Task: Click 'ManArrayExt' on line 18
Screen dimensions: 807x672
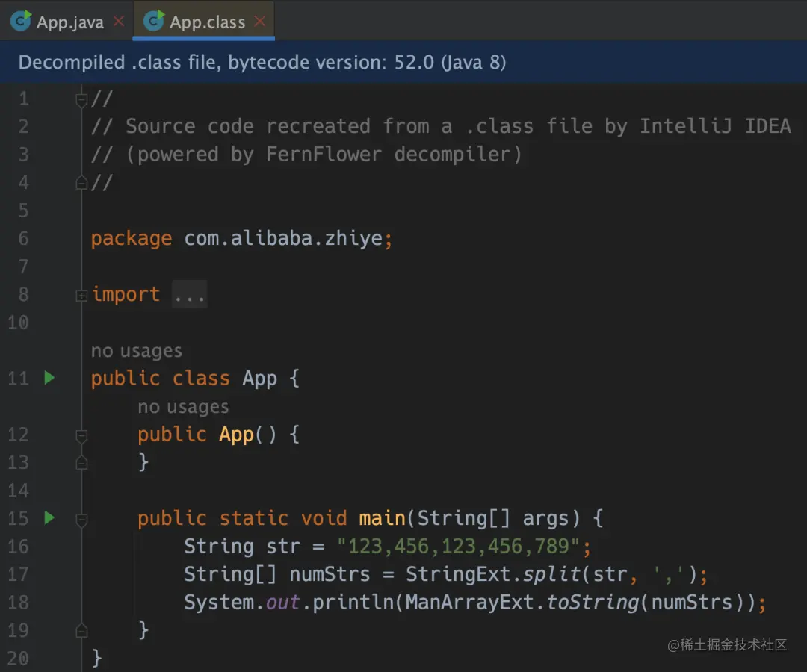Action: 469,602
